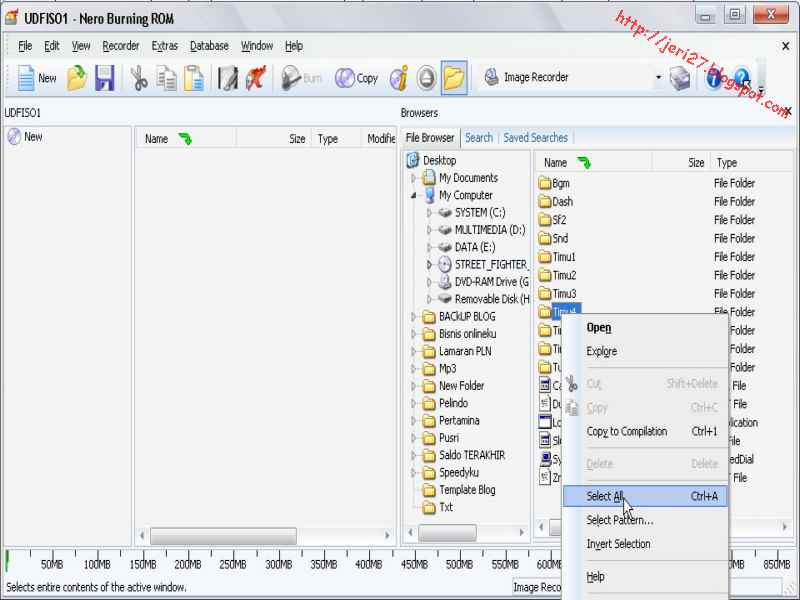The height and width of the screenshot is (600, 800).
Task: Select the Sf2 folder in file list
Action: pos(553,220)
